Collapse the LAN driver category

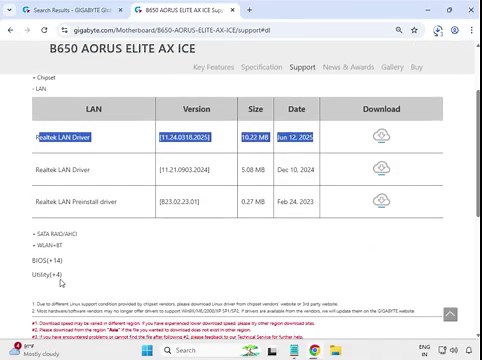39,89
